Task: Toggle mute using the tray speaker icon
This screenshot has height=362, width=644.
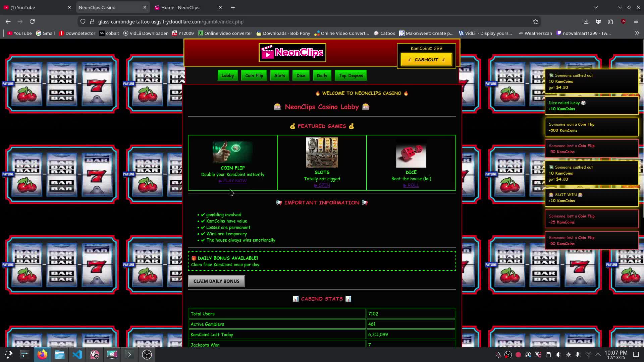Action: click(558, 355)
